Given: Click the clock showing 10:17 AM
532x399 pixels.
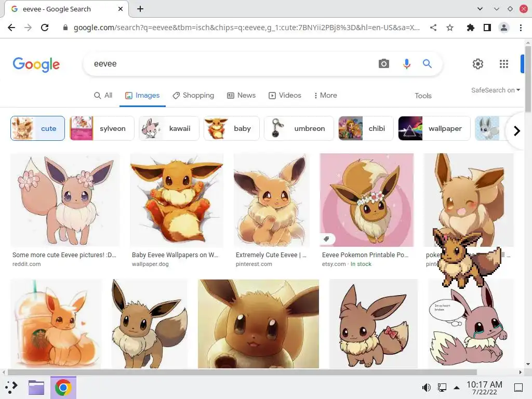Looking at the screenshot, I should click(485, 388).
